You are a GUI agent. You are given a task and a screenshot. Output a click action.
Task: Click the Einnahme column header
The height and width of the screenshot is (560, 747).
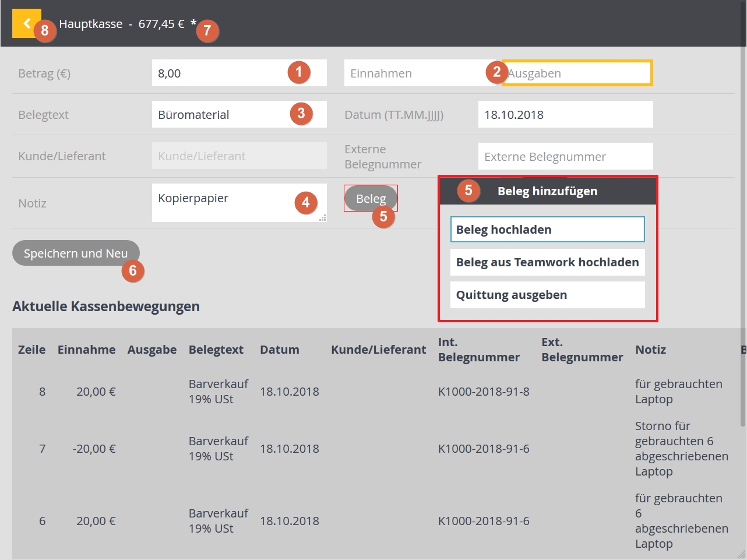coord(86,350)
